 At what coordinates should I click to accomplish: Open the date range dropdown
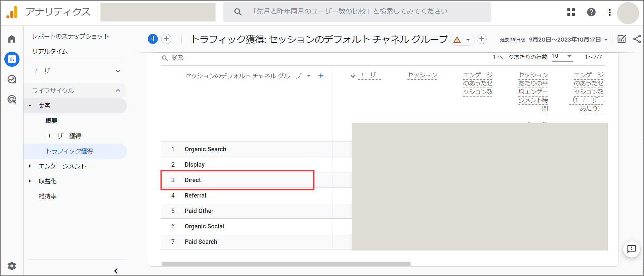point(568,40)
